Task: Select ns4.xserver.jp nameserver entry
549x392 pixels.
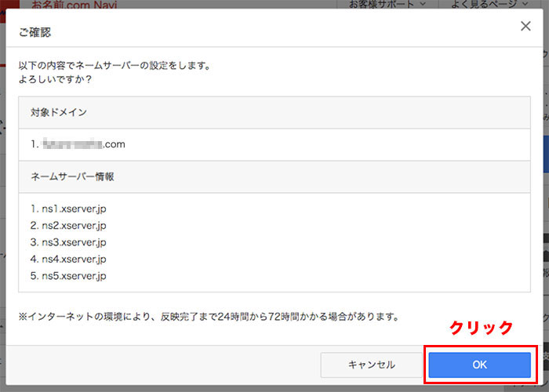Action: tap(68, 260)
